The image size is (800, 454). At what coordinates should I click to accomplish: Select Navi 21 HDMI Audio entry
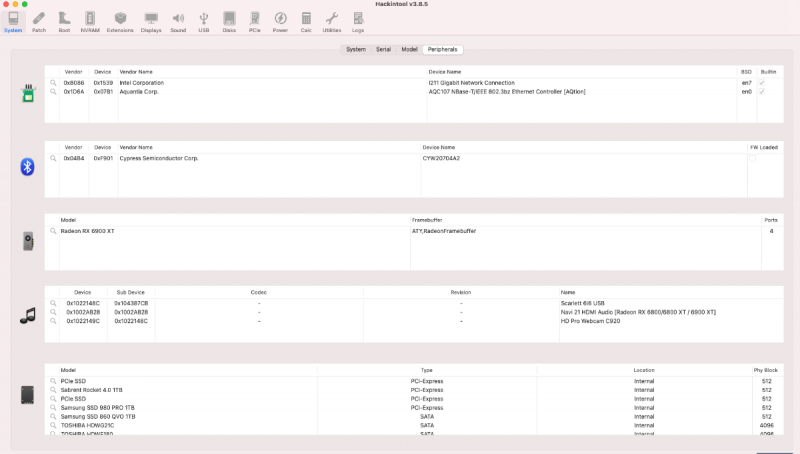638,312
